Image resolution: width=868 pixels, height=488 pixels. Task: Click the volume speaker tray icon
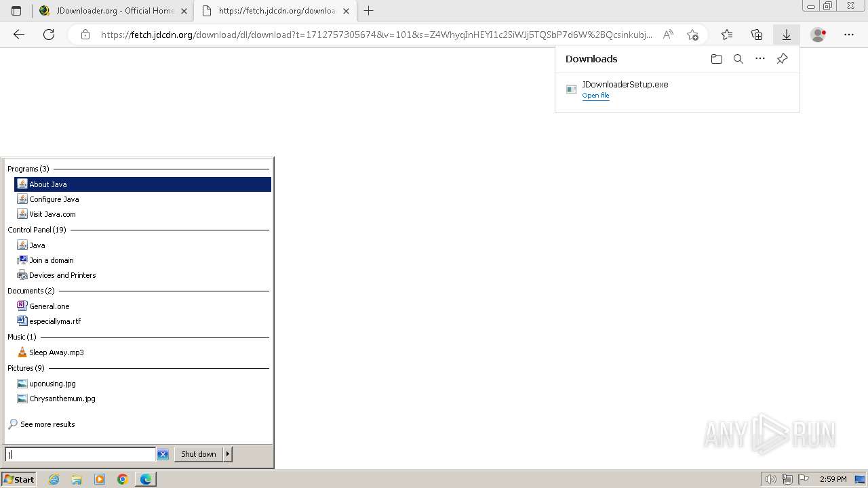(x=771, y=479)
